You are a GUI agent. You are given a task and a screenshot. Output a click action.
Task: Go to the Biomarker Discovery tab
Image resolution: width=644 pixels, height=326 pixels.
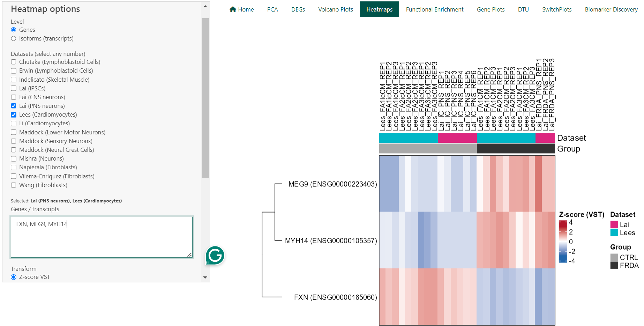[x=611, y=9]
